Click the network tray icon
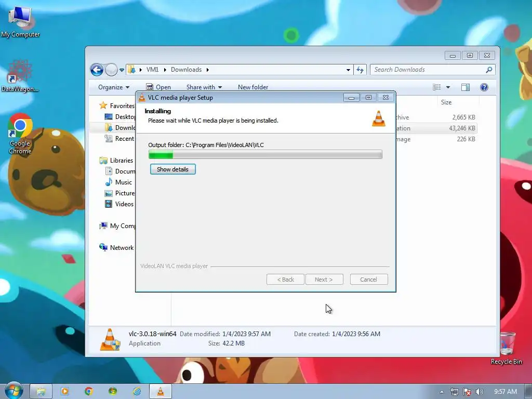Image resolution: width=532 pixels, height=399 pixels. (454, 392)
